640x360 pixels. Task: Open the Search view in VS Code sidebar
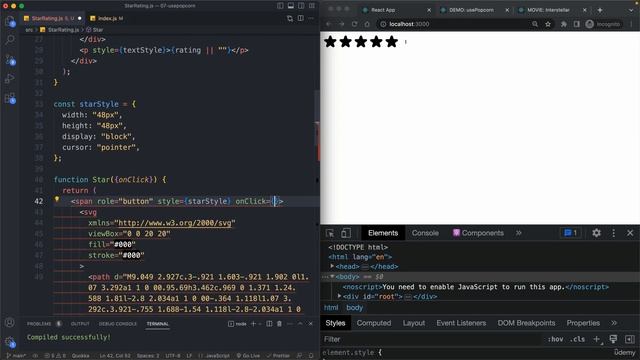10,40
